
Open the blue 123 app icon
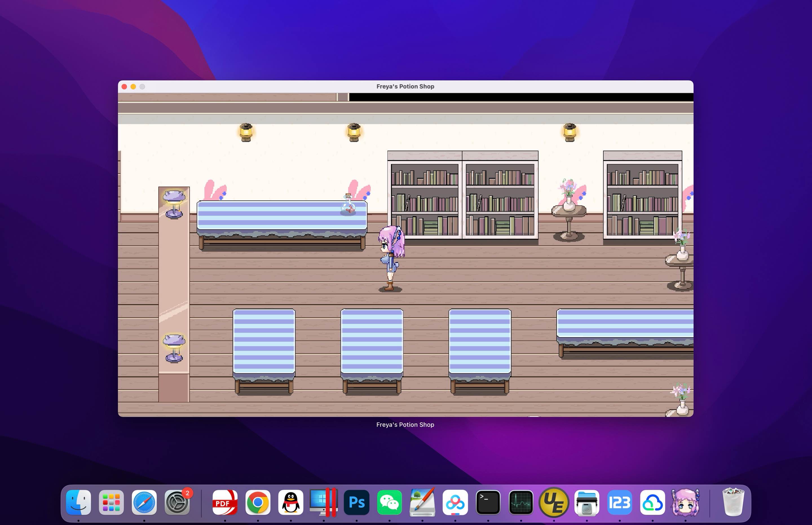click(620, 502)
